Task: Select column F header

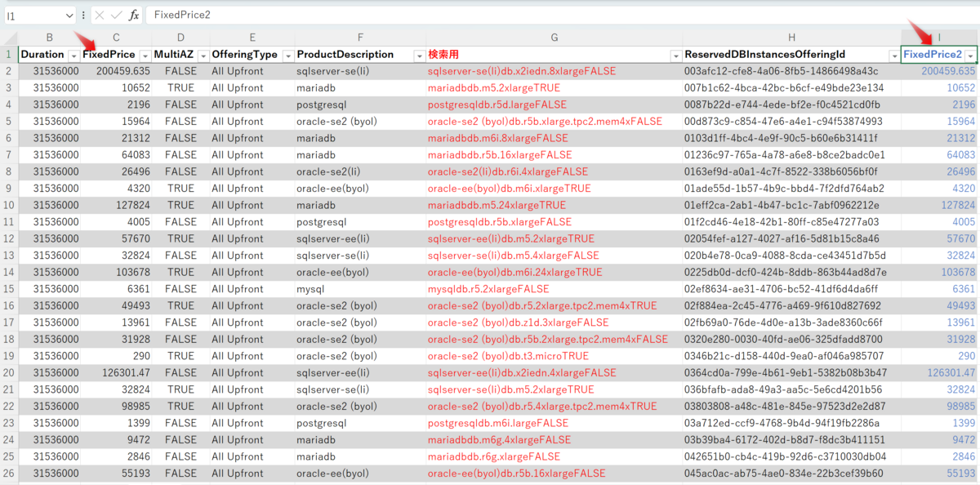Action: [x=359, y=38]
